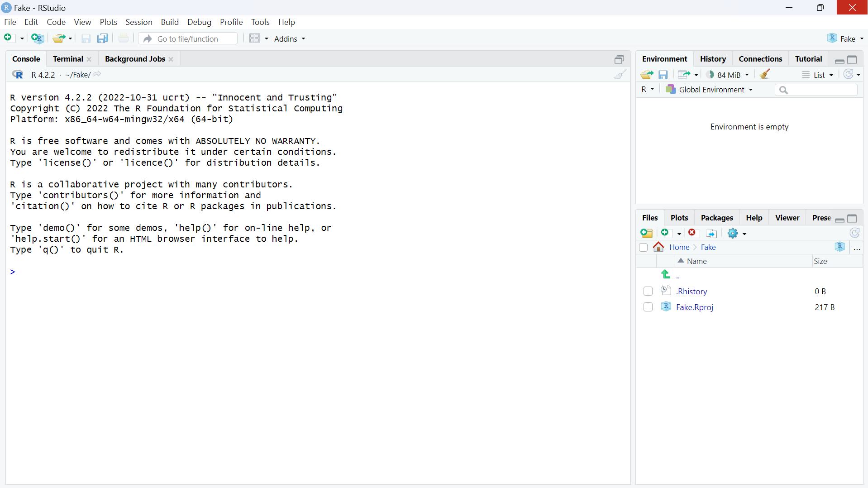The image size is (868, 488).
Task: Expand the New File dropdown arrow
Action: [x=22, y=39]
